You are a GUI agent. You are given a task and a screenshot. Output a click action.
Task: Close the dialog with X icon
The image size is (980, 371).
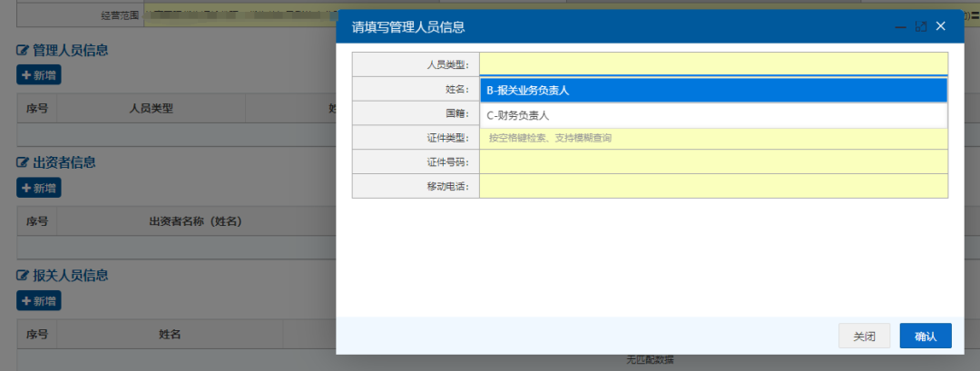point(941,26)
